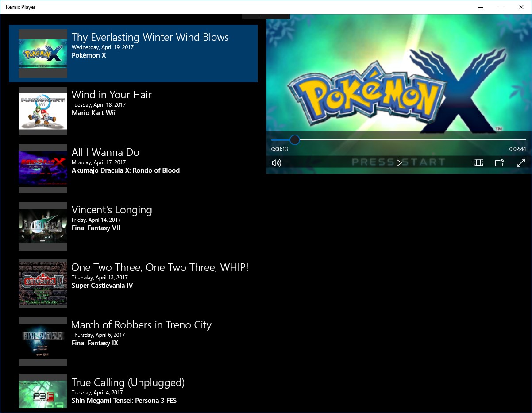Viewport: 532px width, 413px height.
Task: Select Wind in Your Hair remix
Action: point(133,111)
